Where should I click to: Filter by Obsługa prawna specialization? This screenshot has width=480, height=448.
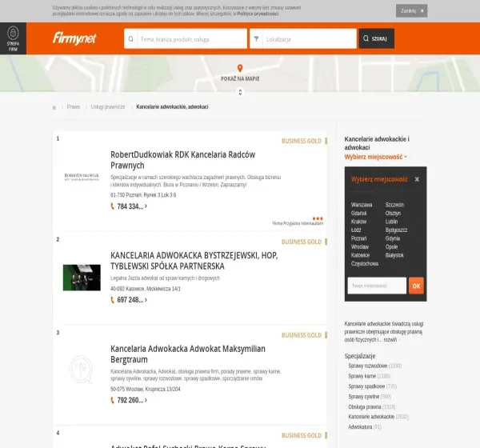click(x=365, y=407)
